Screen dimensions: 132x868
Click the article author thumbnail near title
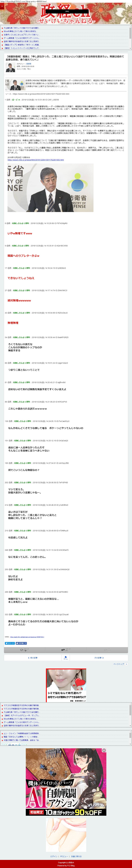coord(10,67)
